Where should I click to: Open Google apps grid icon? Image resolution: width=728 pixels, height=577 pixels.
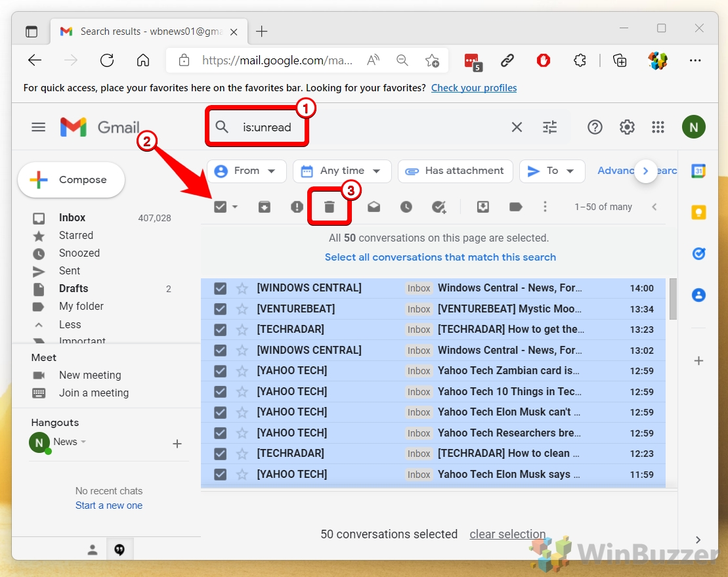pyautogui.click(x=658, y=127)
